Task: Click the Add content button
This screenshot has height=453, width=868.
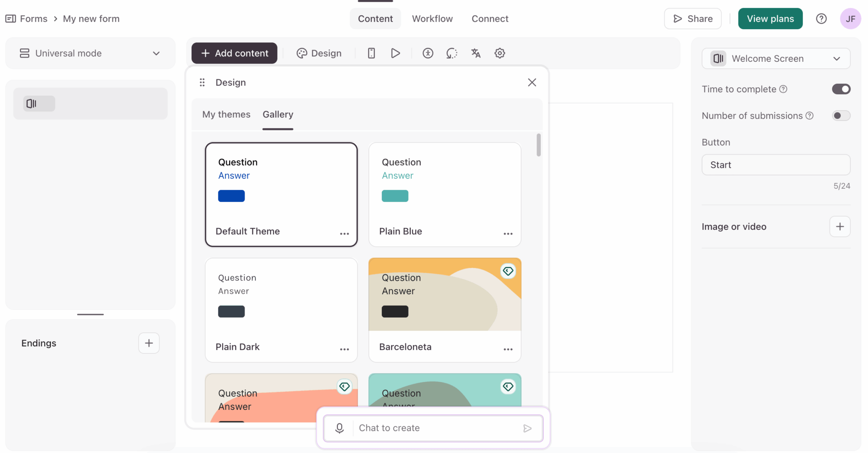Action: (x=234, y=53)
